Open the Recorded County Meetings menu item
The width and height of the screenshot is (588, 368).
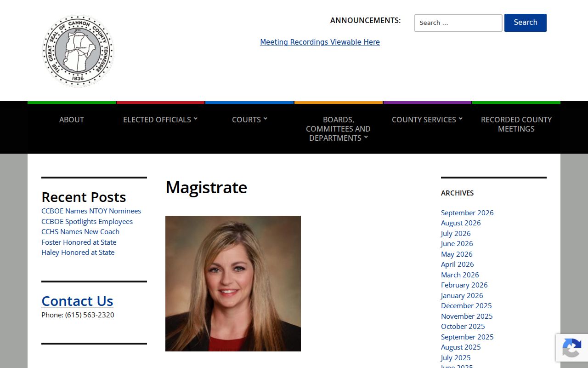[x=516, y=124]
